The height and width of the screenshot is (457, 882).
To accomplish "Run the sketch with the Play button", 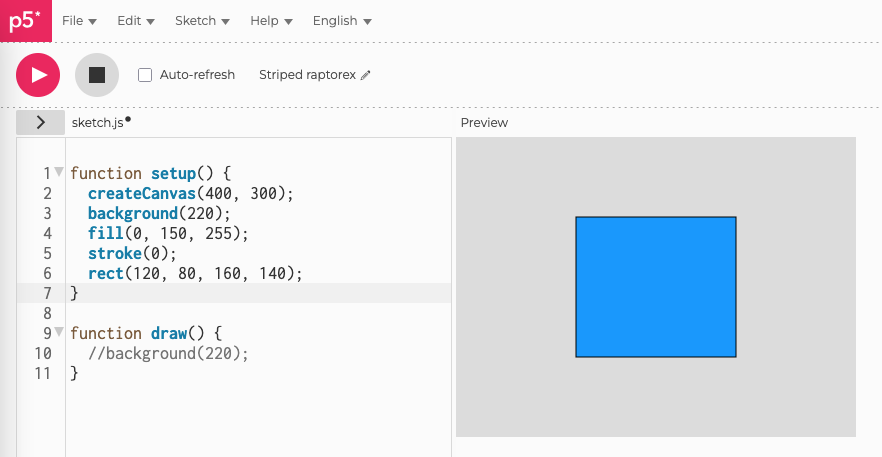I will 38,75.
